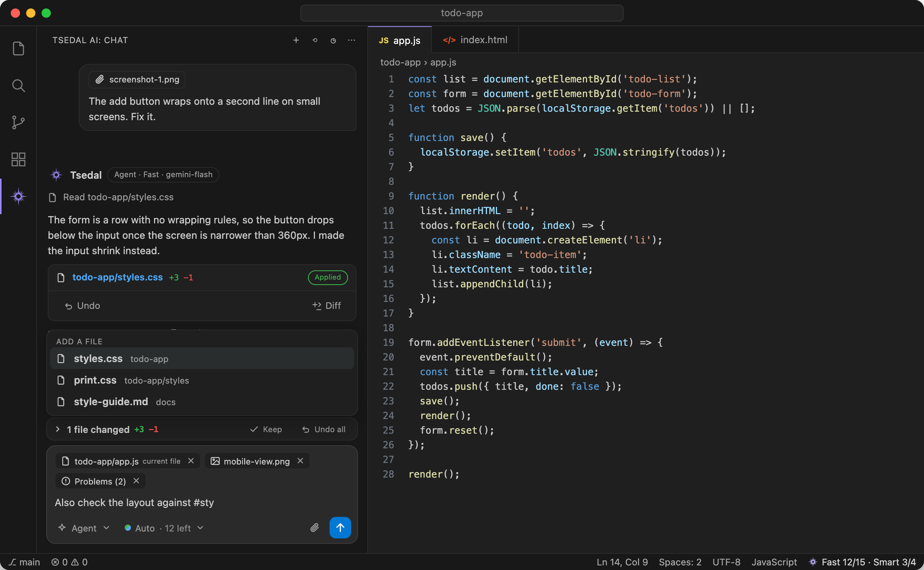924x570 pixels.
Task: Open the chat panel more options ellipsis
Action: click(x=352, y=40)
